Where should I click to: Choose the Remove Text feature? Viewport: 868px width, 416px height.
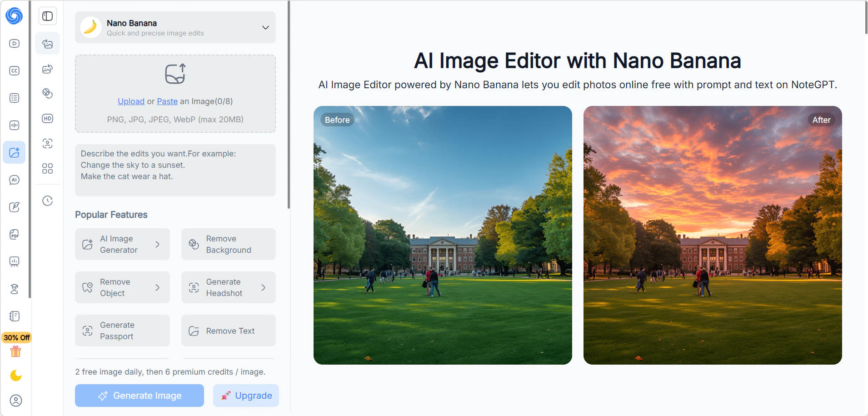click(x=228, y=331)
